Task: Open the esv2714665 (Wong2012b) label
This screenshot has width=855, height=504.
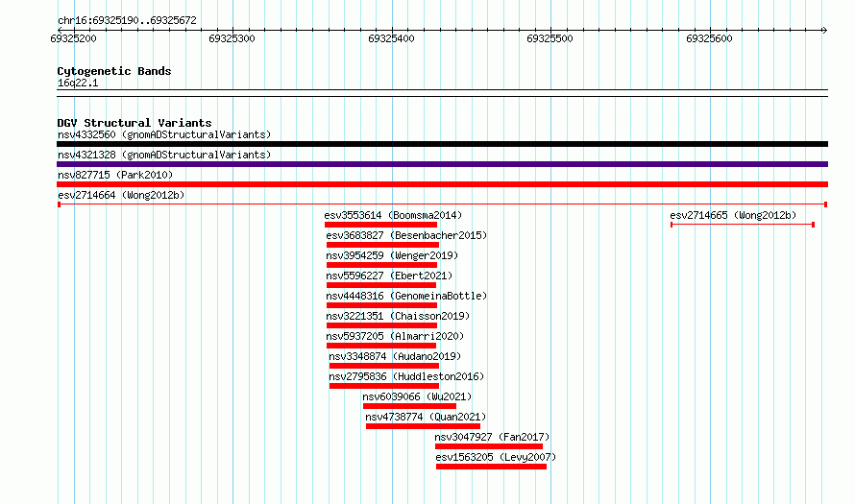Action: (x=733, y=215)
